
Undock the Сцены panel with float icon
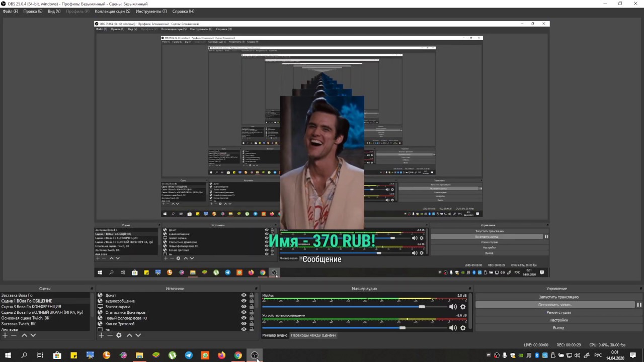[x=92, y=289]
